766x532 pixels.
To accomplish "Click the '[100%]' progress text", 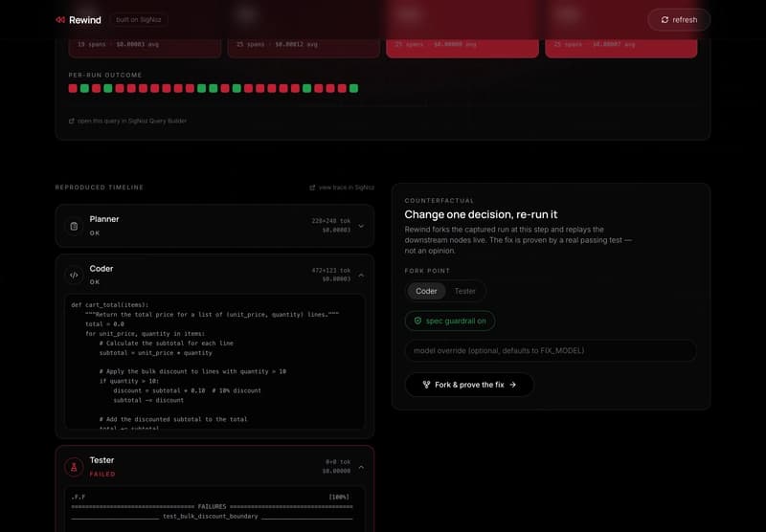I will (x=339, y=498).
